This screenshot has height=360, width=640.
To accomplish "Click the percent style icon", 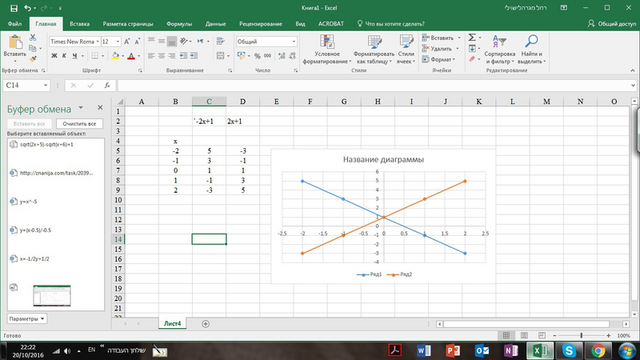I will click(x=257, y=56).
